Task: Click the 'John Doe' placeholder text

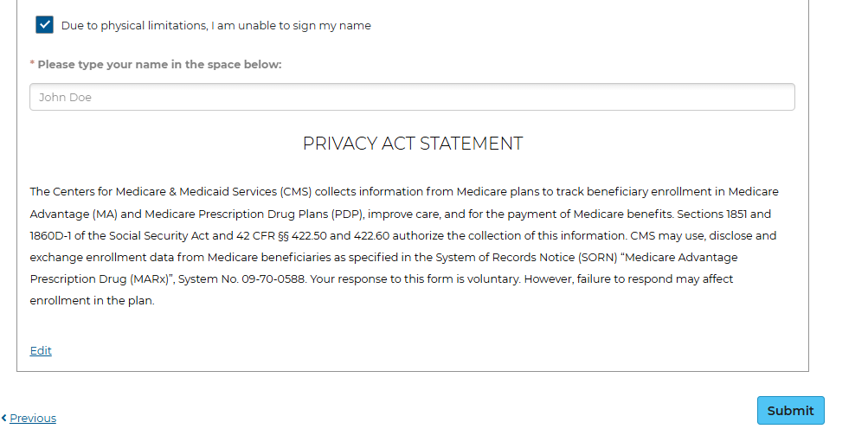Action: [65, 98]
